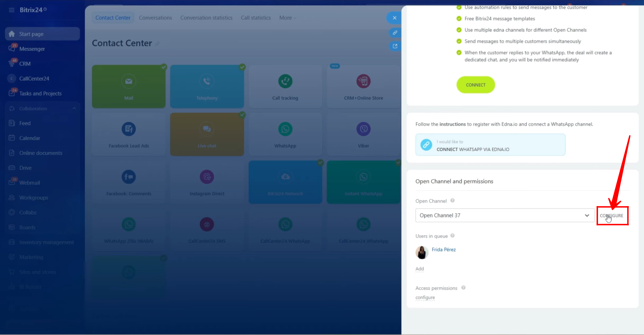Click Connect WhatsApp via Edna.io box

[490, 145]
